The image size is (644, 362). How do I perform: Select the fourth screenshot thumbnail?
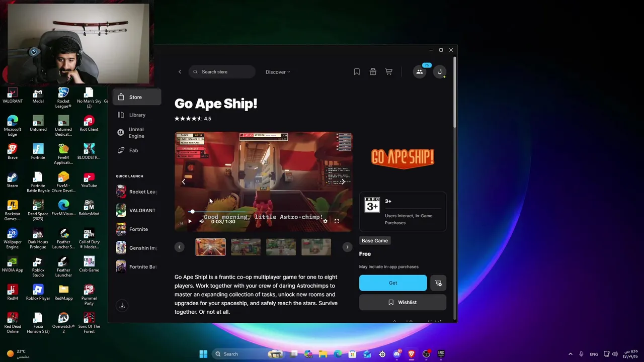(x=316, y=247)
